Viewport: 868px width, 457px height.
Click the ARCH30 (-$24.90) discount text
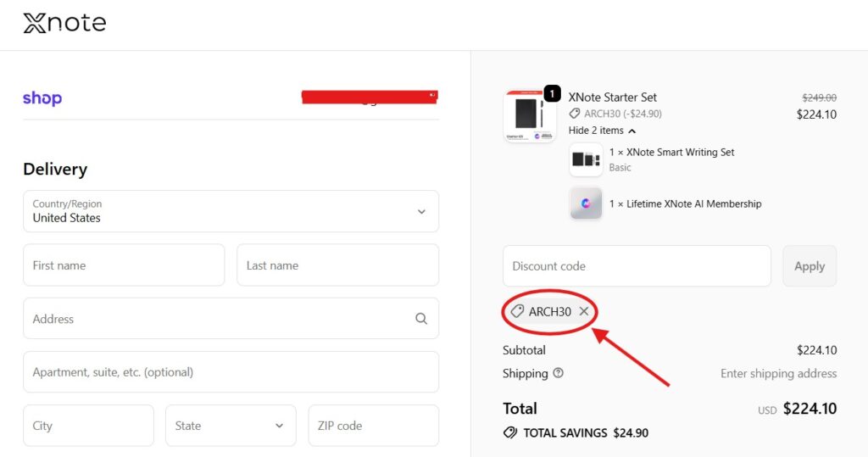[x=623, y=114]
